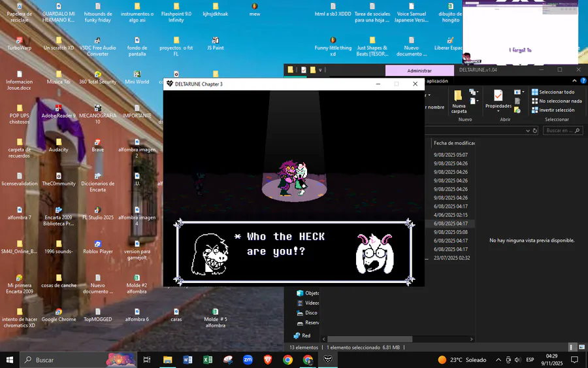Select file row dated 4/06/2025 02:15
588x368 pixels.
(450, 215)
